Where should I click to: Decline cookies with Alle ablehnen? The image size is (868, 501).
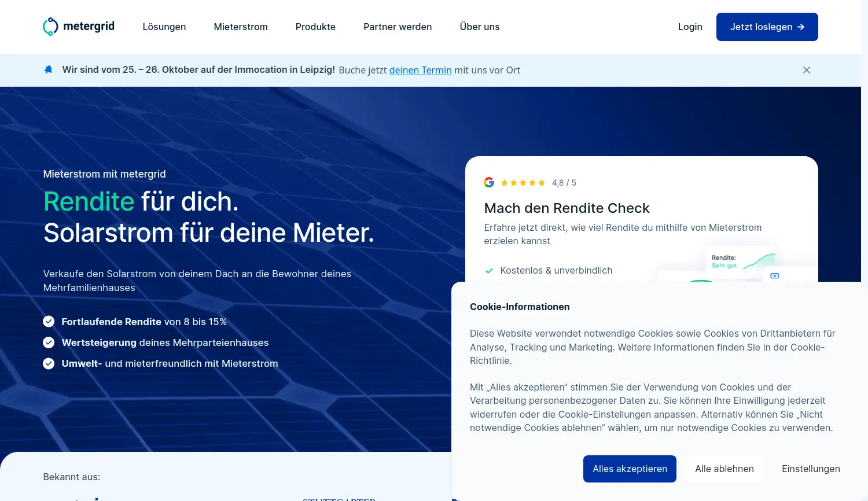point(724,469)
